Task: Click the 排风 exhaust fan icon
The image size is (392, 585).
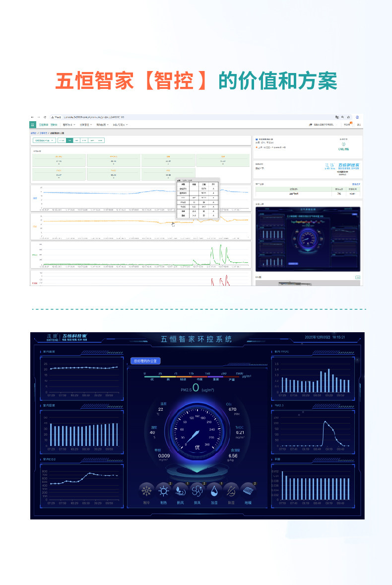Action: point(197,491)
